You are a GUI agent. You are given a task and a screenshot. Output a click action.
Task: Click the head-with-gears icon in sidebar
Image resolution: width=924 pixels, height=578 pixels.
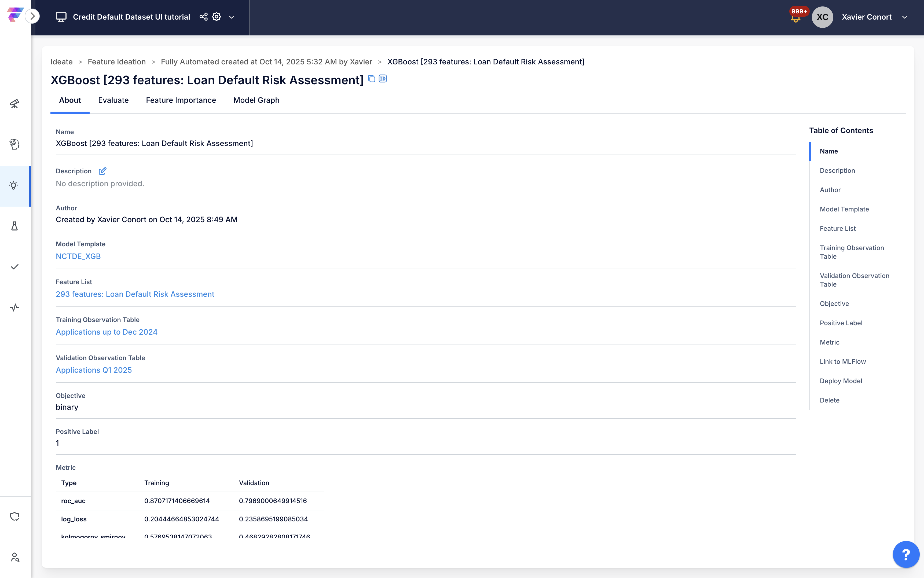(x=14, y=144)
